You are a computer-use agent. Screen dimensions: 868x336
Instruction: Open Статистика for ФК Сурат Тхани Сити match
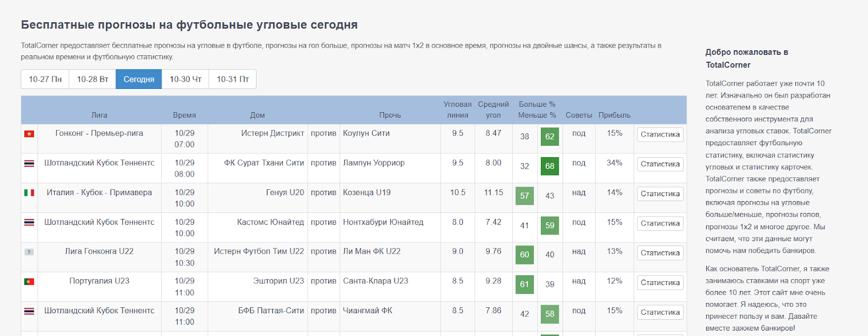pos(660,164)
